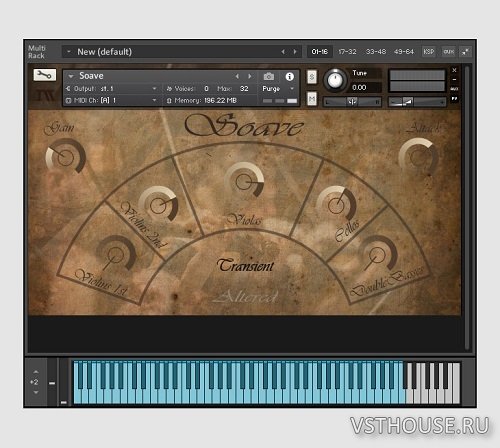Show aux sends for Soave instrument
This screenshot has width=500, height=448.
[454, 89]
